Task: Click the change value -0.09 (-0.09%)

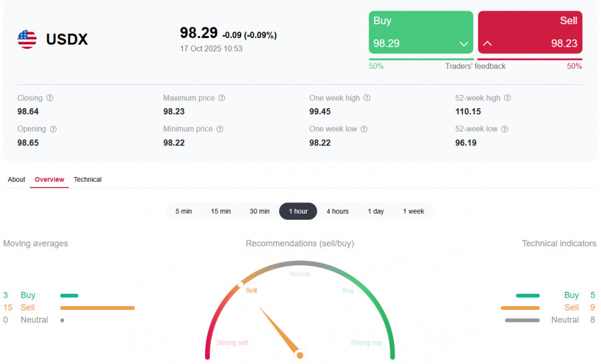Action: click(x=250, y=35)
